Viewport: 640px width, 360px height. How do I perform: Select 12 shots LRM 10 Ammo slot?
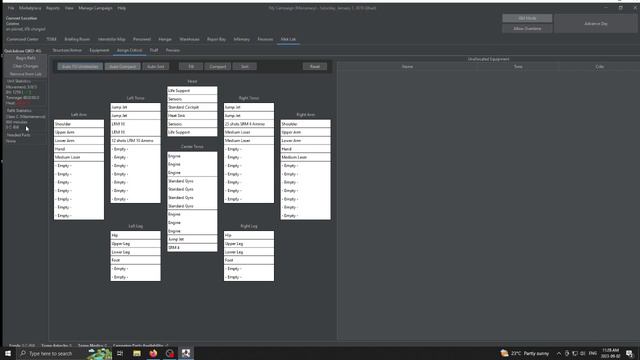pos(136,140)
